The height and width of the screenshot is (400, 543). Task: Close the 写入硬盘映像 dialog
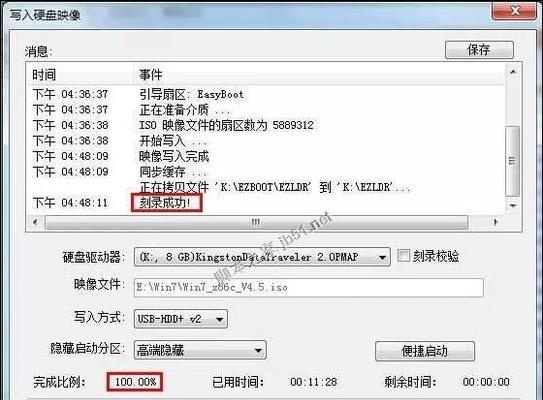(515, 11)
